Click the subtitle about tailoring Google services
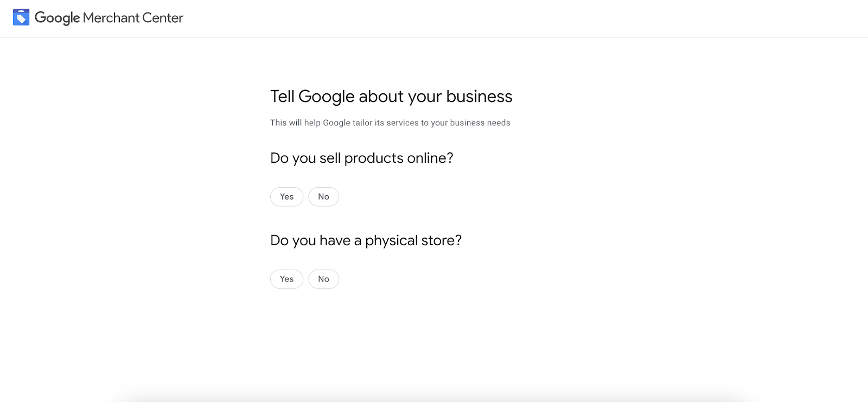Image resolution: width=868 pixels, height=402 pixels. click(x=390, y=123)
